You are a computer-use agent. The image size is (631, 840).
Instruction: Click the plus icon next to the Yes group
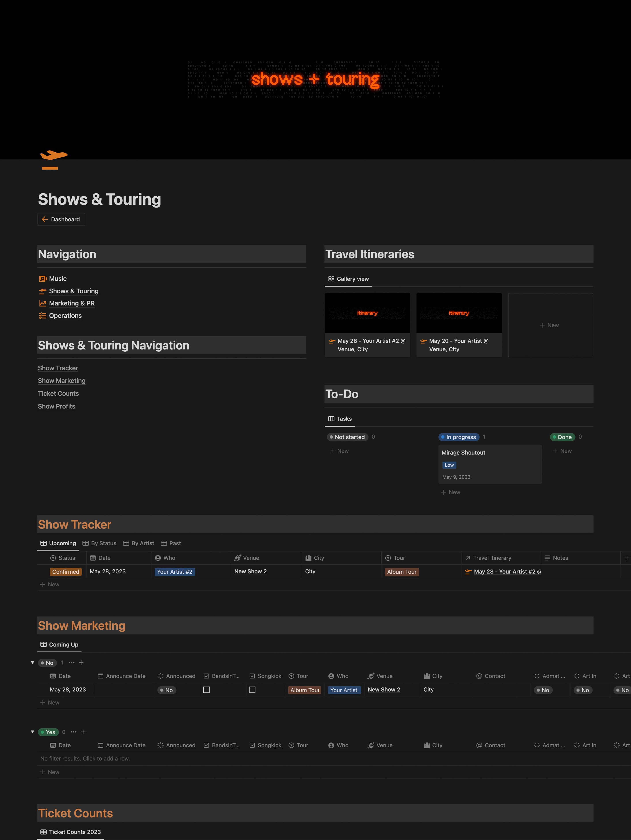point(83,732)
